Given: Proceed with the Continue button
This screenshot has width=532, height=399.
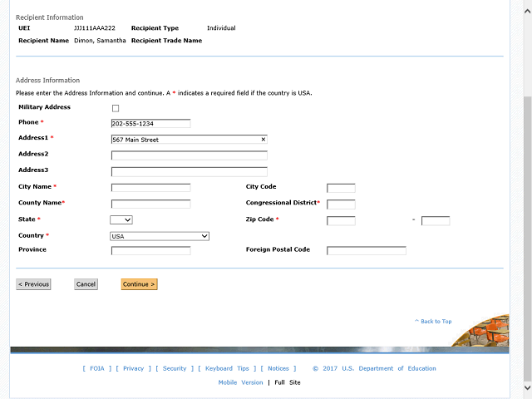Looking at the screenshot, I should click(x=139, y=284).
